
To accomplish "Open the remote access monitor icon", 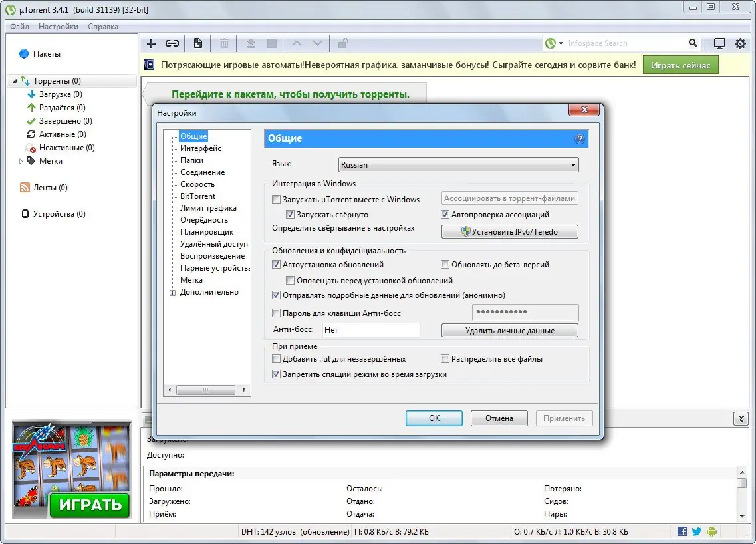I will (x=719, y=43).
